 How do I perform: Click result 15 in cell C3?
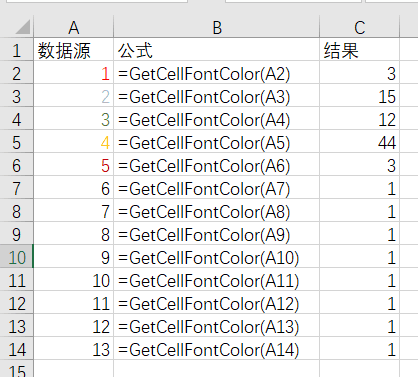[359, 96]
